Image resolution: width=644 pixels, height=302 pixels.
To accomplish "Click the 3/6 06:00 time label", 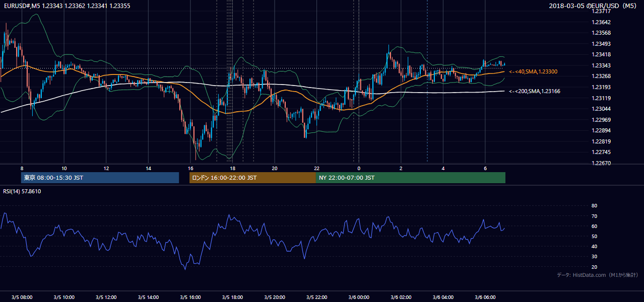I will click(485, 297).
